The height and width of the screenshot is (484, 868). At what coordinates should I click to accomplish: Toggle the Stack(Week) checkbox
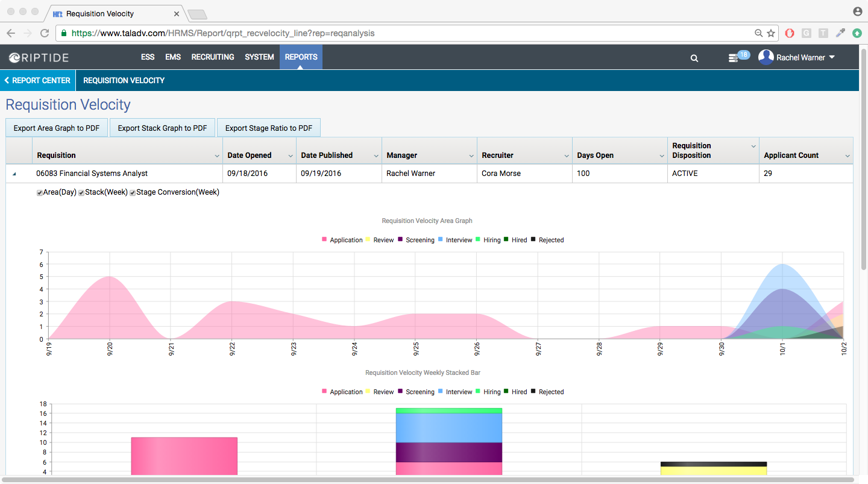(x=81, y=193)
